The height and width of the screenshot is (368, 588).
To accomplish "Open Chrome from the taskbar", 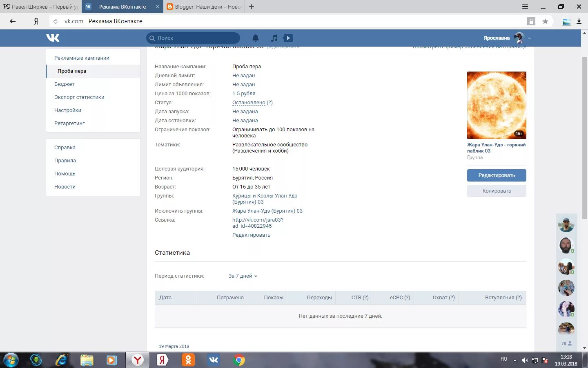I will (x=239, y=360).
